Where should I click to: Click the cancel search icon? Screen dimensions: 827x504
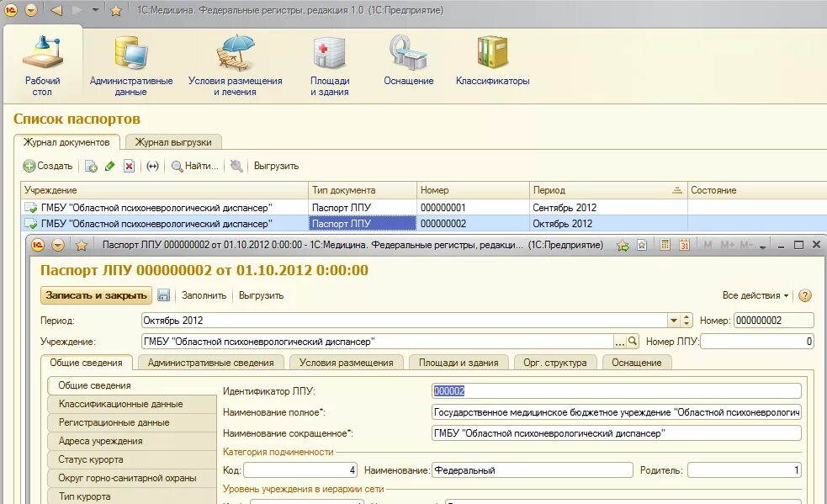[236, 167]
